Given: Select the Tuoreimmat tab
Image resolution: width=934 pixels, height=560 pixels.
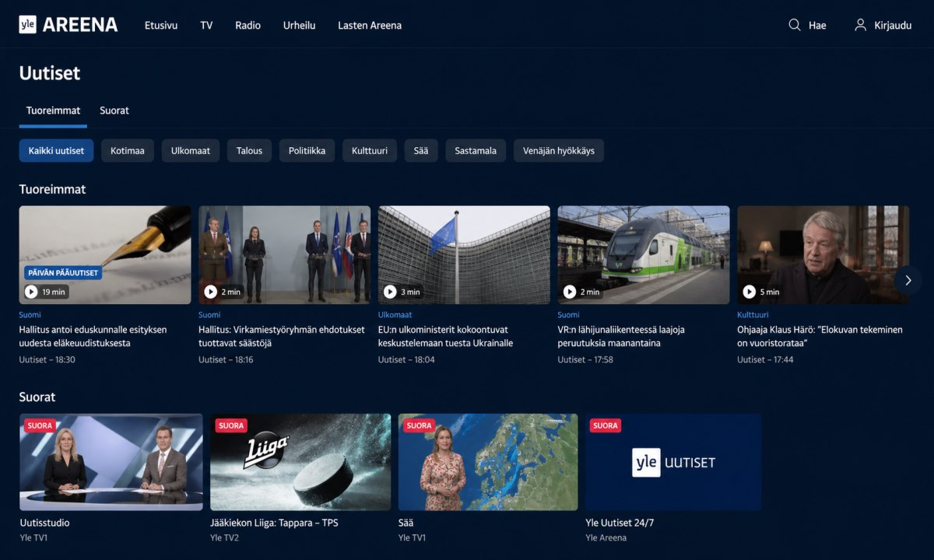Looking at the screenshot, I should (x=53, y=110).
